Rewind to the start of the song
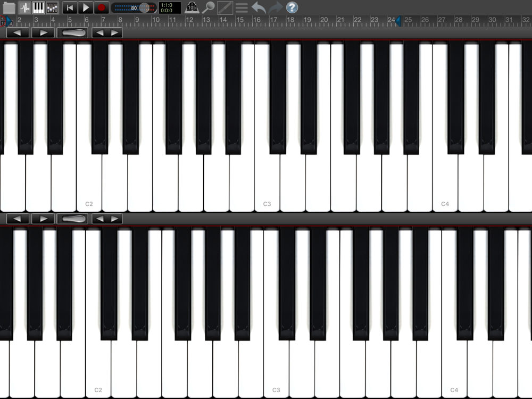The width and height of the screenshot is (532, 399). point(70,7)
